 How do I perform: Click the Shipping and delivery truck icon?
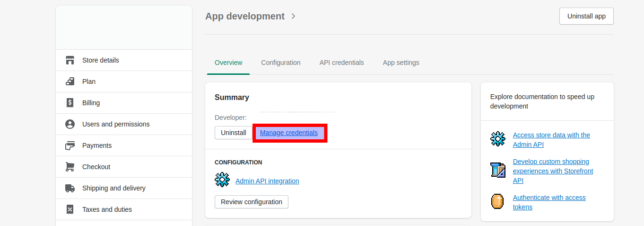pos(70,188)
